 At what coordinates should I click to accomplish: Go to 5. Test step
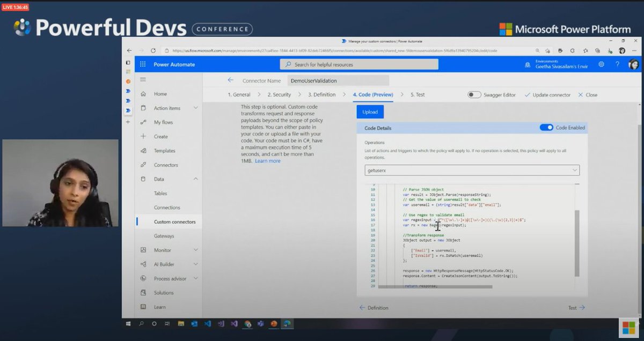418,95
